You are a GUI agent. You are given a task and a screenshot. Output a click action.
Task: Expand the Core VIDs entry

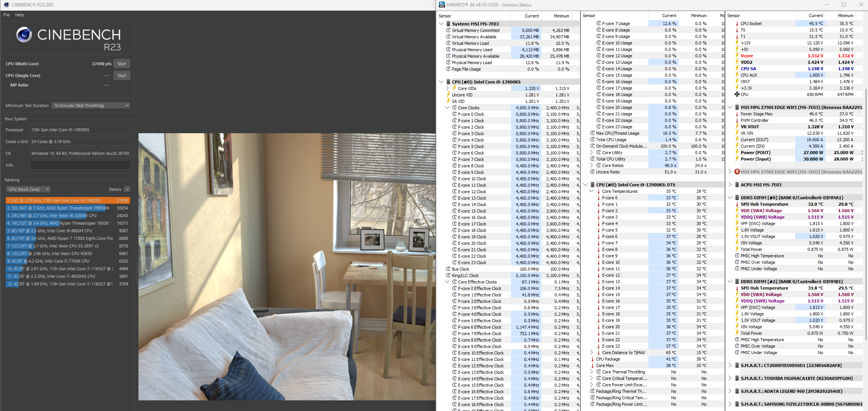pyautogui.click(x=447, y=88)
